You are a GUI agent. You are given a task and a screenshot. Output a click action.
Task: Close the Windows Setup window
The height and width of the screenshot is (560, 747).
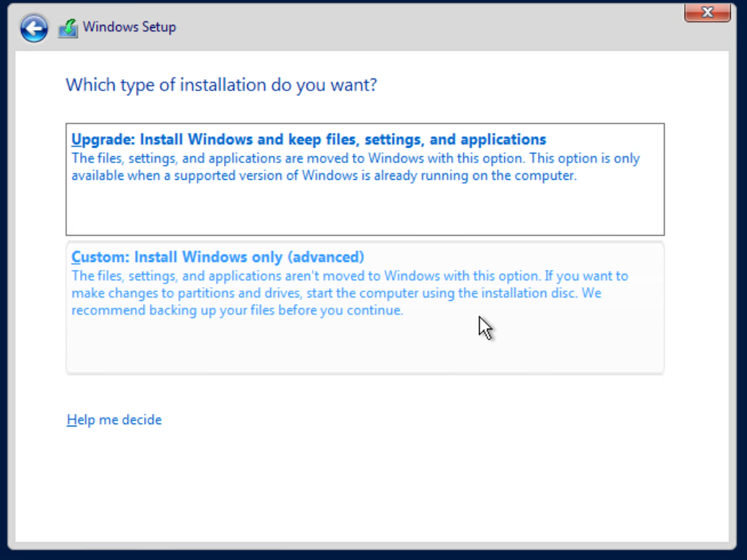tap(707, 12)
